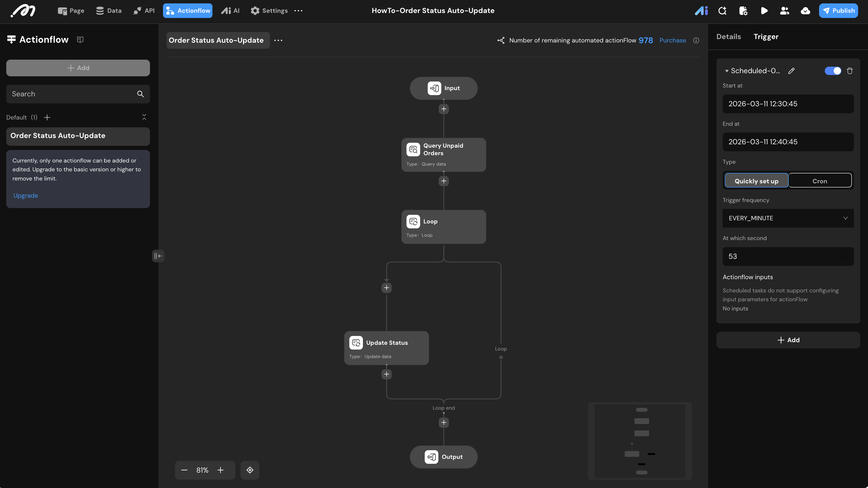This screenshot has height=488, width=868.
Task: Open the Data menu in top navigation
Action: click(109, 11)
